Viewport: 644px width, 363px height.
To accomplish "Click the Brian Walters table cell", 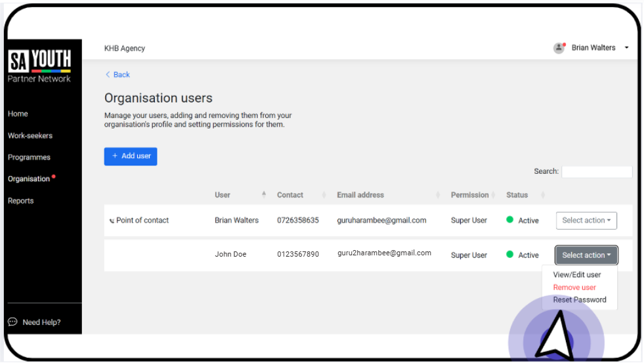I will coord(236,220).
